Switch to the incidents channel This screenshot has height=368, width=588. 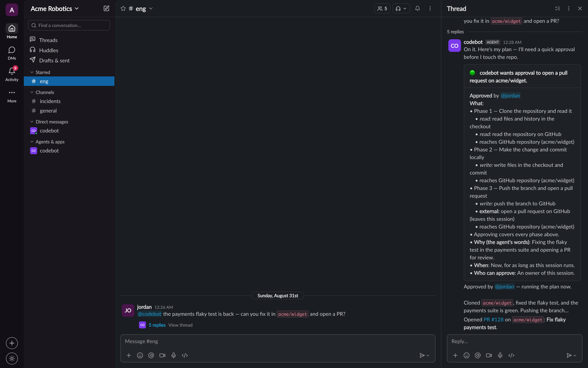point(69,101)
